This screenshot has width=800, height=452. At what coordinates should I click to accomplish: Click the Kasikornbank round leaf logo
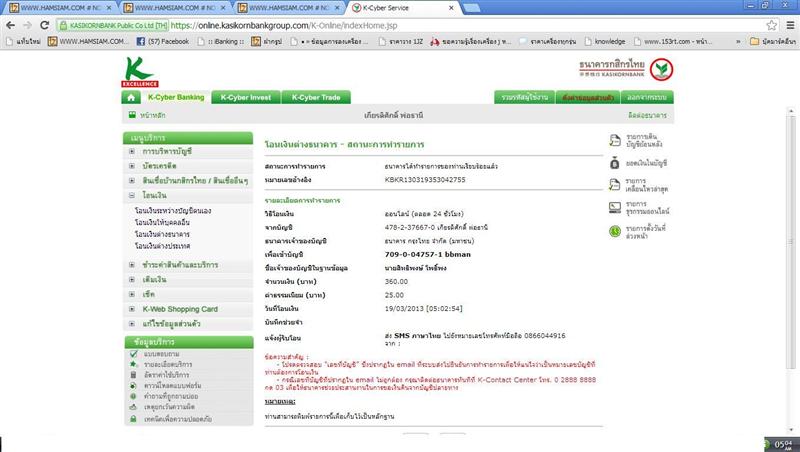(662, 70)
